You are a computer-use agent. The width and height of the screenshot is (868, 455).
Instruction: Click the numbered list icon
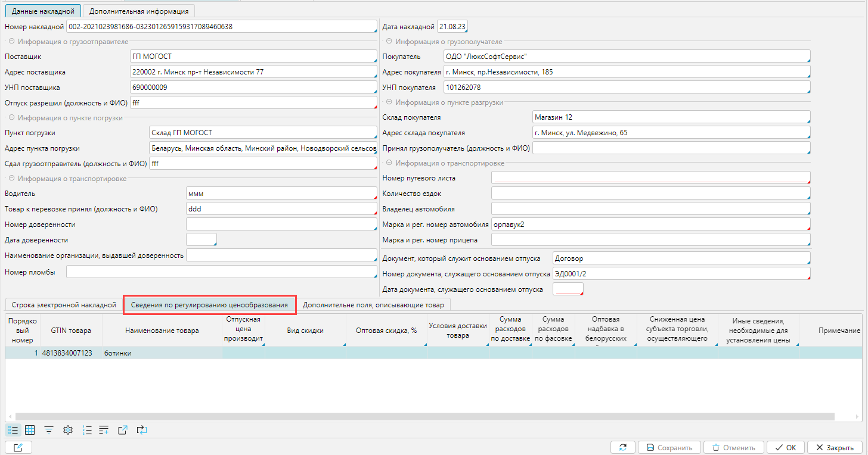click(x=87, y=429)
